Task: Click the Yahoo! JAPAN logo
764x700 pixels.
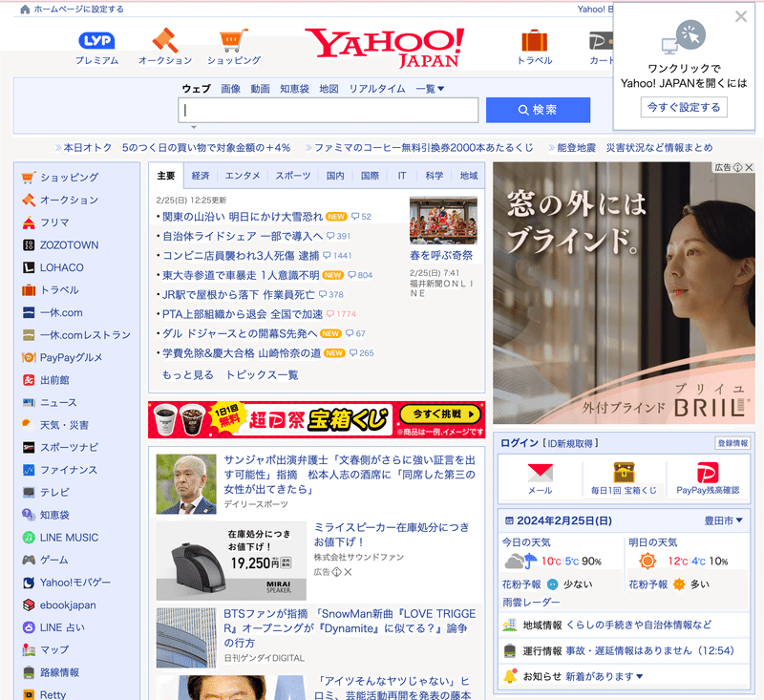Action: coord(385,48)
